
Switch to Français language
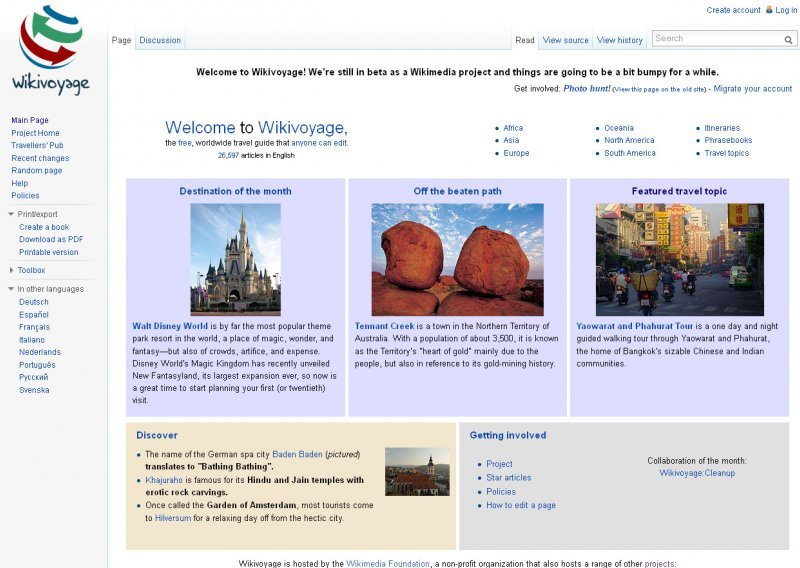point(34,327)
